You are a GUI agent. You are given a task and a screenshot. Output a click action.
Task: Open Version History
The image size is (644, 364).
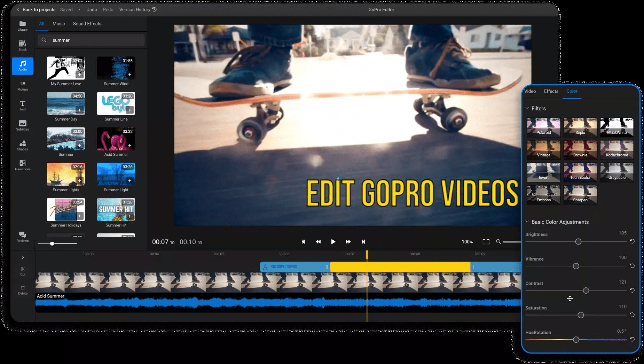pos(135,9)
